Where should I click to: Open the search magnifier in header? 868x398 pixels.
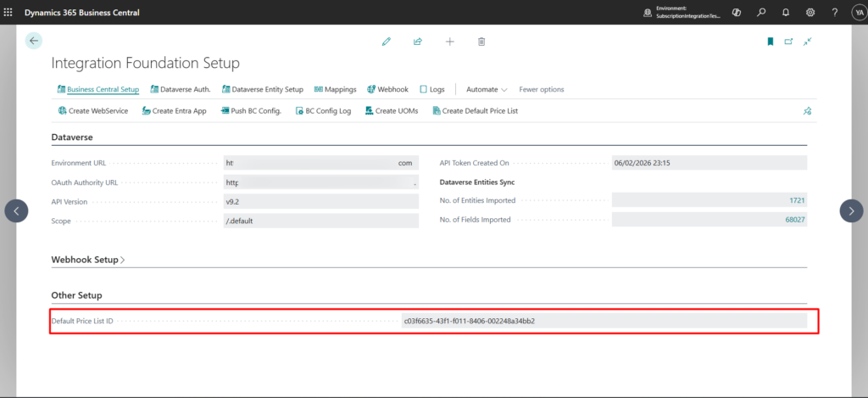click(x=761, y=13)
